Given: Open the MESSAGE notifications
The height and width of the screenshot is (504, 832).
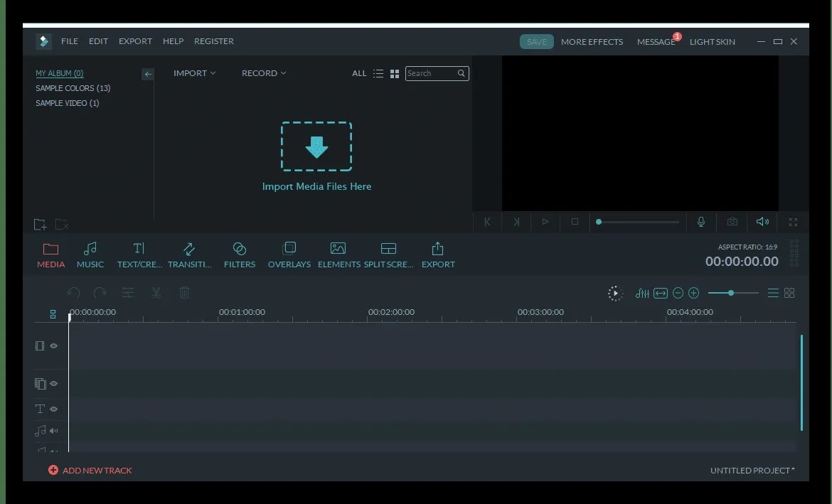Looking at the screenshot, I should 656,42.
